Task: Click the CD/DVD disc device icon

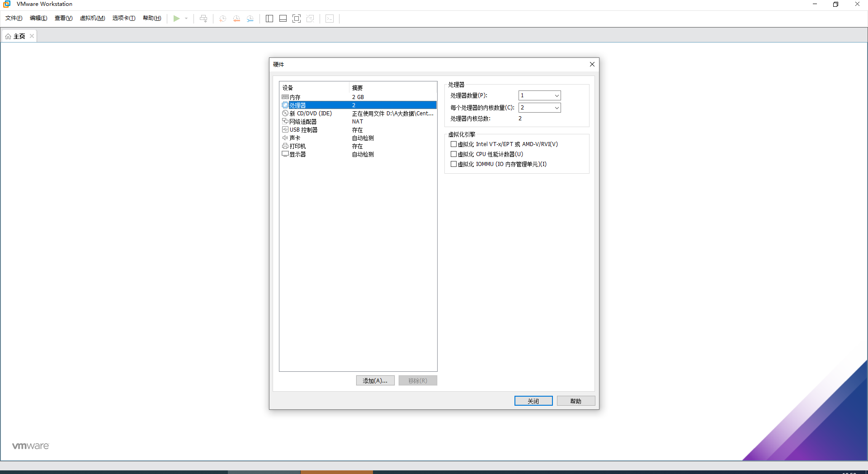Action: click(285, 113)
